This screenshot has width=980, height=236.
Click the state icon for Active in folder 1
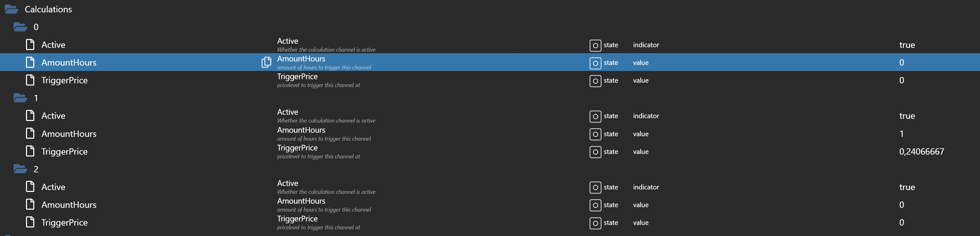(x=595, y=116)
